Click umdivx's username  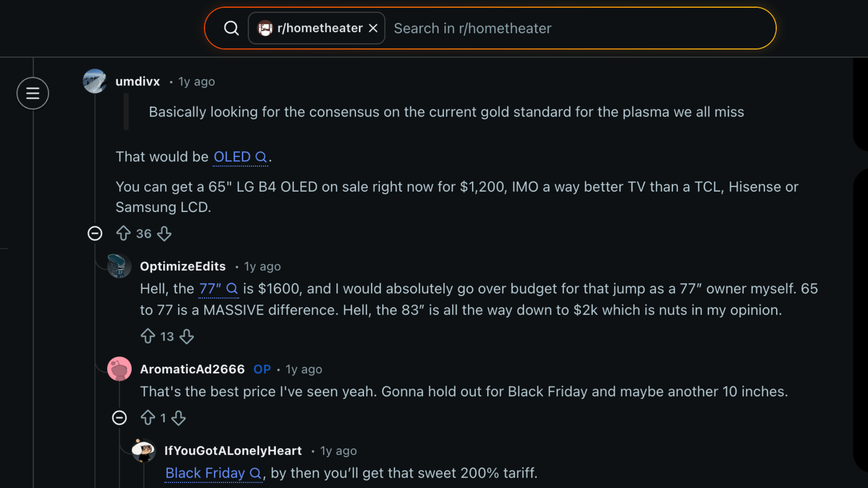point(137,81)
